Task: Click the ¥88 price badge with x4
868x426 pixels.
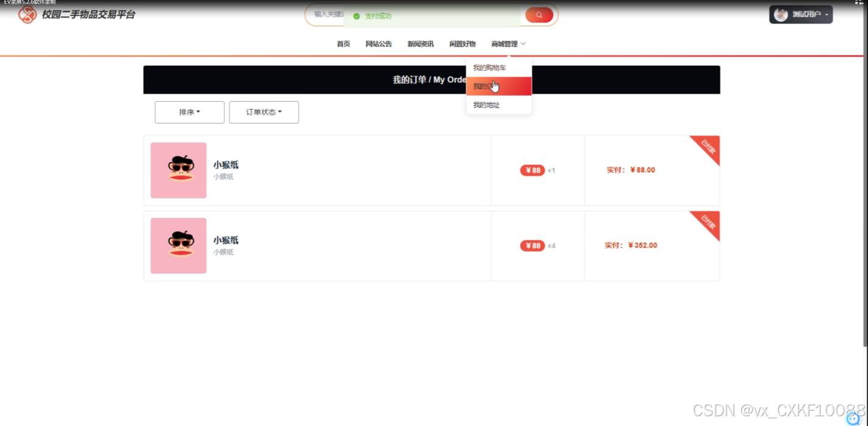Action: point(532,246)
